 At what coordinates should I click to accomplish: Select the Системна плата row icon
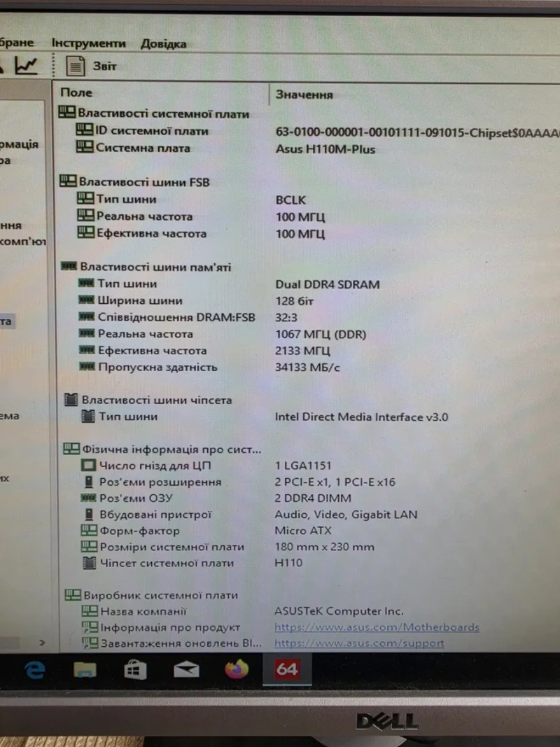[85, 147]
